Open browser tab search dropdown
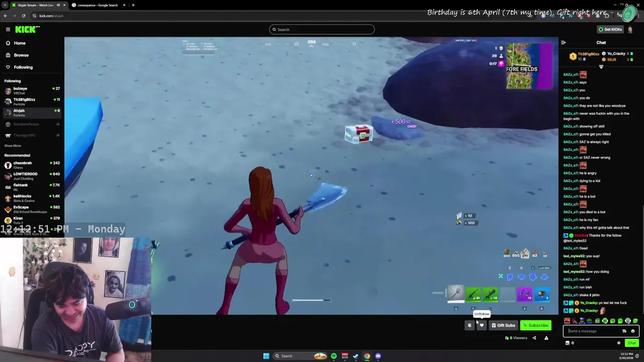The width and height of the screenshot is (644, 362). coord(5,5)
